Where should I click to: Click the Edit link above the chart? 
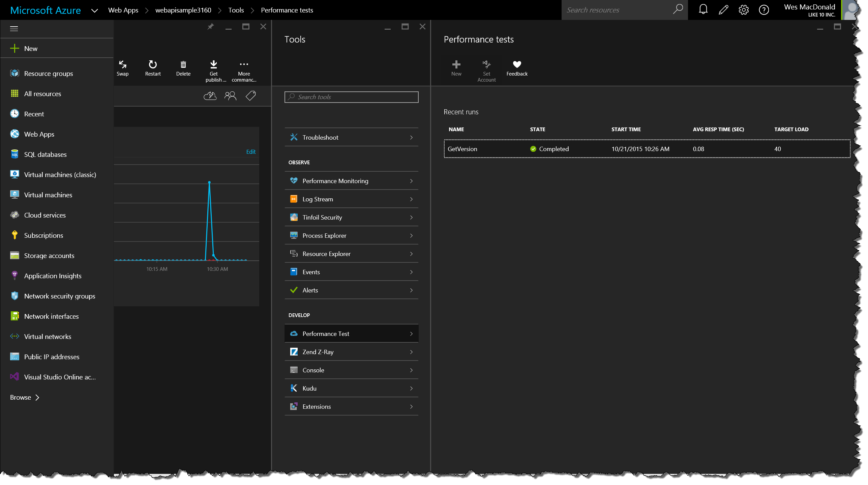coord(251,152)
